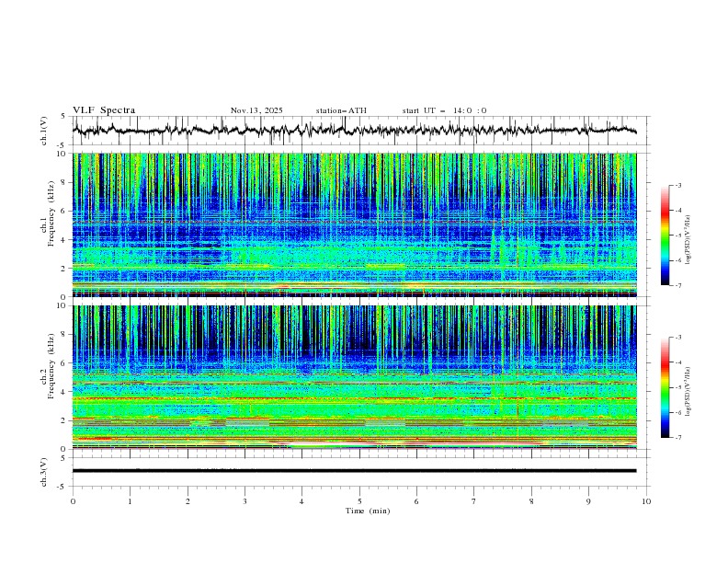
Task: Click the date 'Nov.13, 2025'
Action: tap(256, 110)
